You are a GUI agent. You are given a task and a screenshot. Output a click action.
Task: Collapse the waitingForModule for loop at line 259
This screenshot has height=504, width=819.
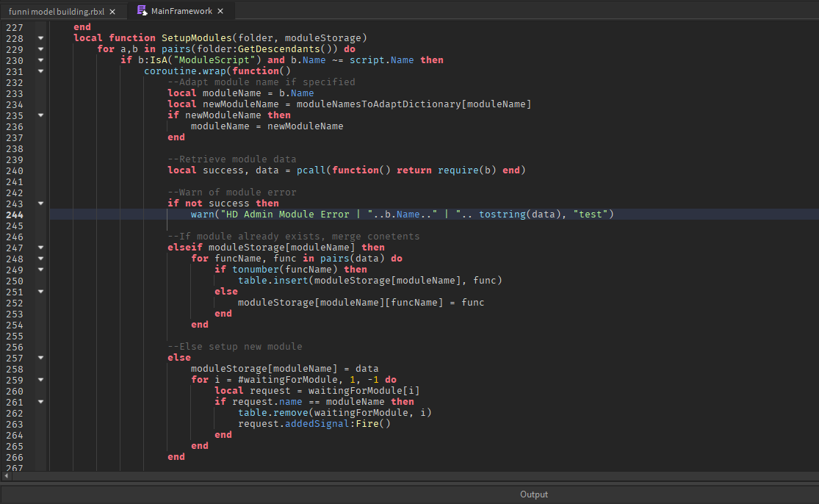(x=40, y=379)
